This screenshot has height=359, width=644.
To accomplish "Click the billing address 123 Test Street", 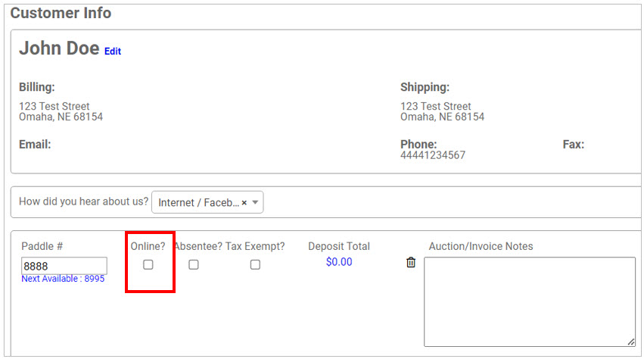I will [x=54, y=107].
